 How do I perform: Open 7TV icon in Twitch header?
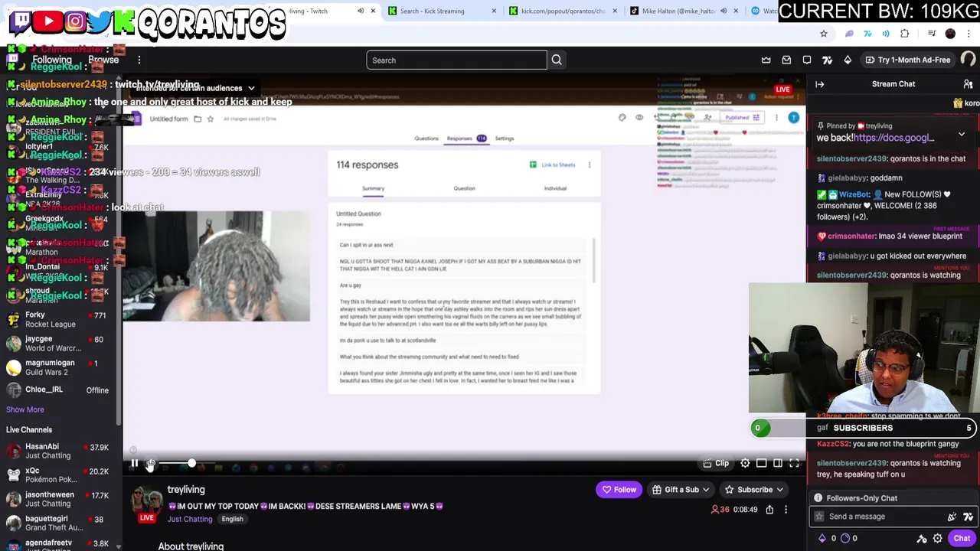coord(827,60)
